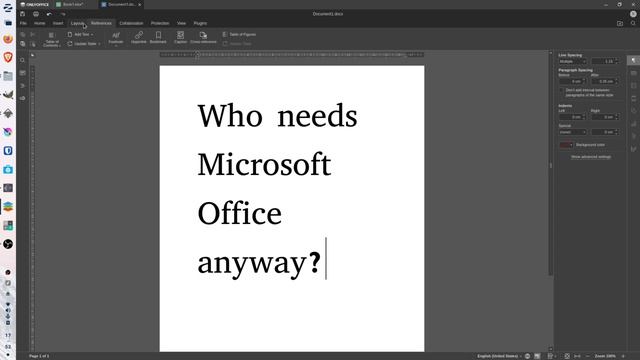This screenshot has height=360, width=640.
Task: Open the Table of Contents tool
Action: 51,39
